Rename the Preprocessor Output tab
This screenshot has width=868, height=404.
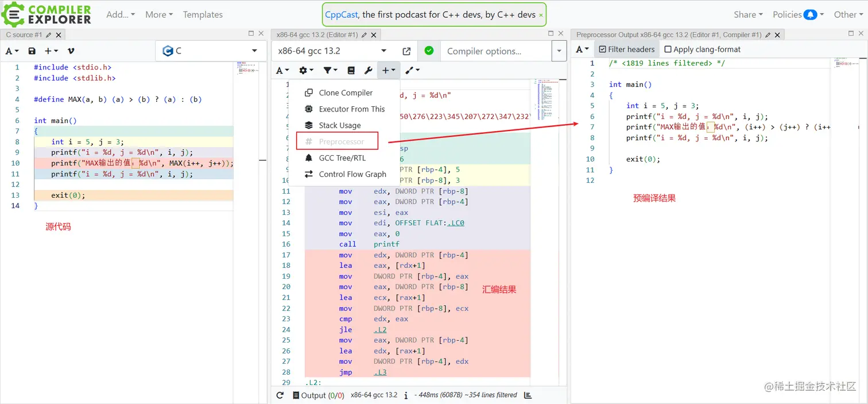769,35
